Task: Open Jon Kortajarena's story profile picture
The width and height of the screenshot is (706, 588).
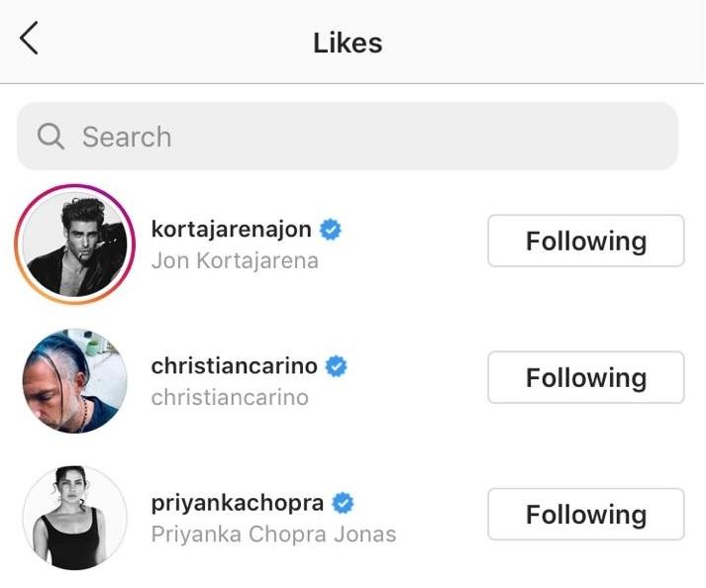Action: pos(75,244)
